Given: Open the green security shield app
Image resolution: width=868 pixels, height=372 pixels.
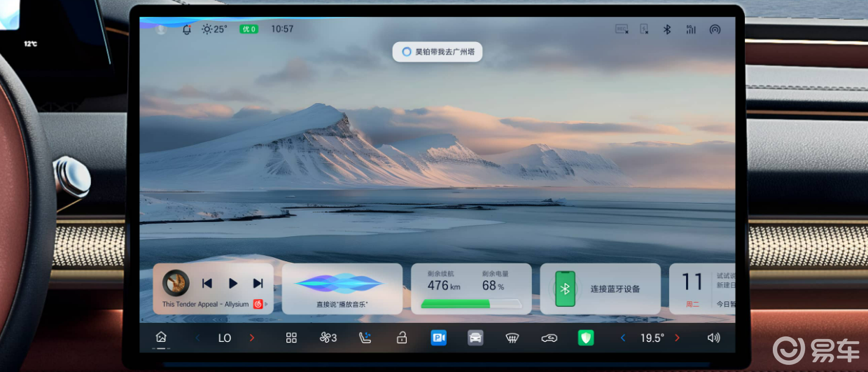Looking at the screenshot, I should click(x=586, y=338).
